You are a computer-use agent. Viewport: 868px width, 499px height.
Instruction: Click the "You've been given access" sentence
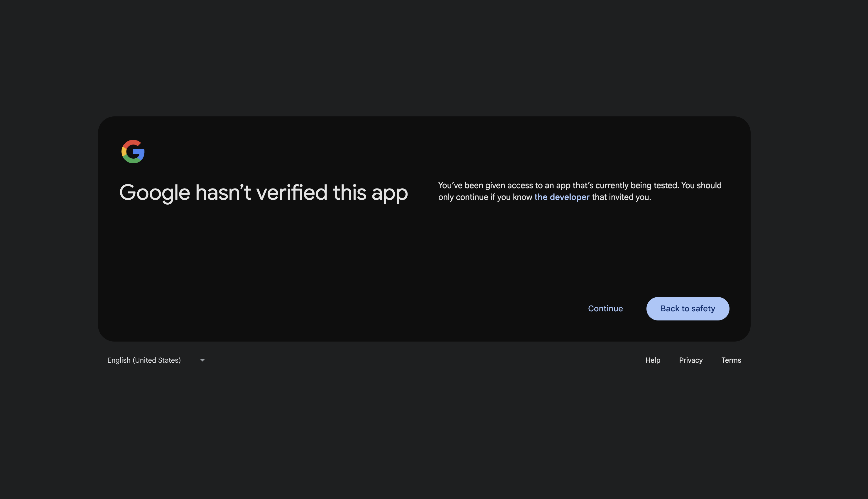[x=558, y=185]
